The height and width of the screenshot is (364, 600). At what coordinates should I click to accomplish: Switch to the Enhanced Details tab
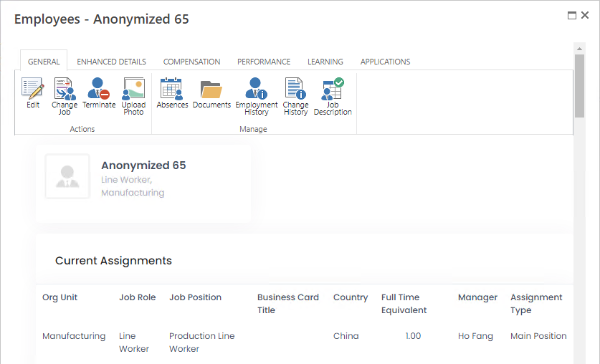[111, 62]
